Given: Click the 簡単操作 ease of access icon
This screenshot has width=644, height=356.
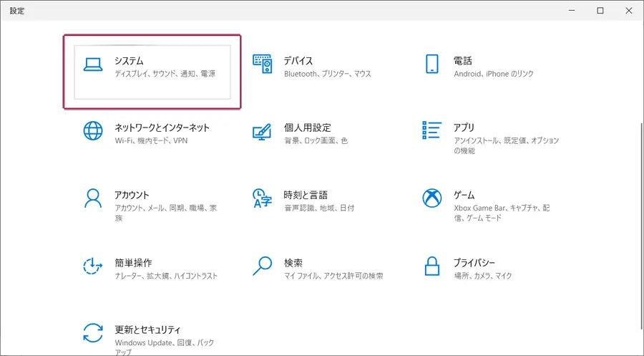Looking at the screenshot, I should pyautogui.click(x=93, y=266).
